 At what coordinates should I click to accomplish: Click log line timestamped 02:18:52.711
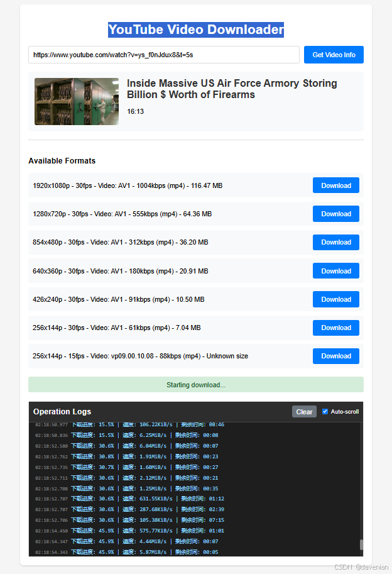(126, 478)
